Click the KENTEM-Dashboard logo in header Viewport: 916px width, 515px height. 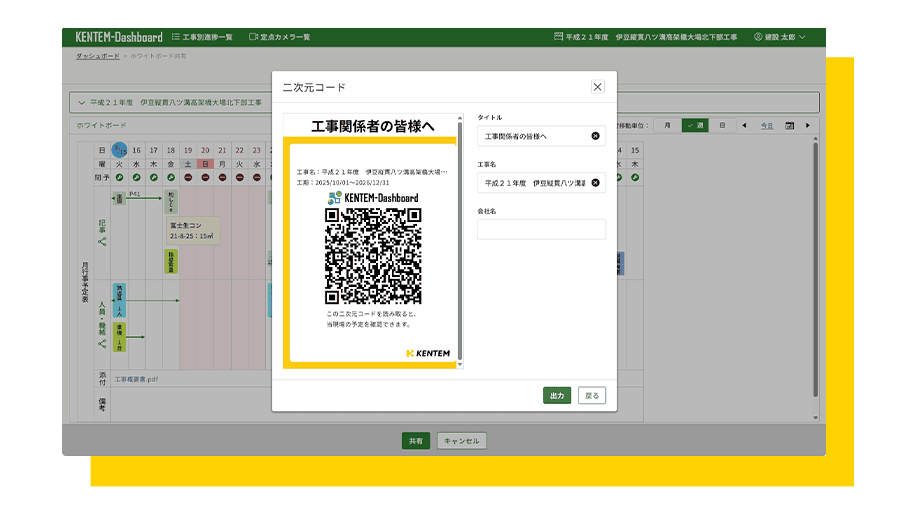(119, 37)
